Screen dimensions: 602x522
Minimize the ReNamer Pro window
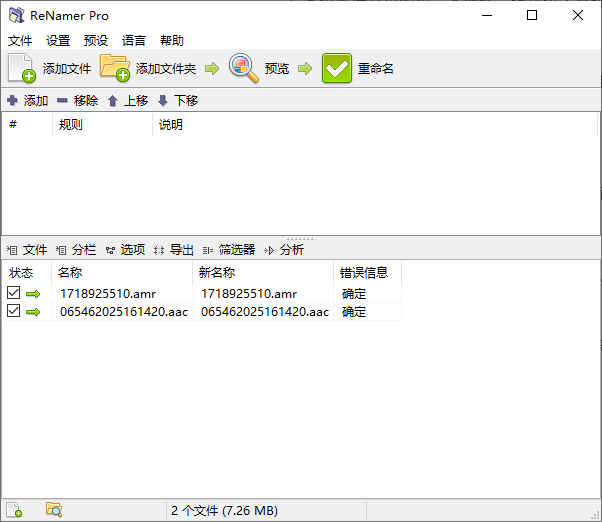tap(487, 15)
